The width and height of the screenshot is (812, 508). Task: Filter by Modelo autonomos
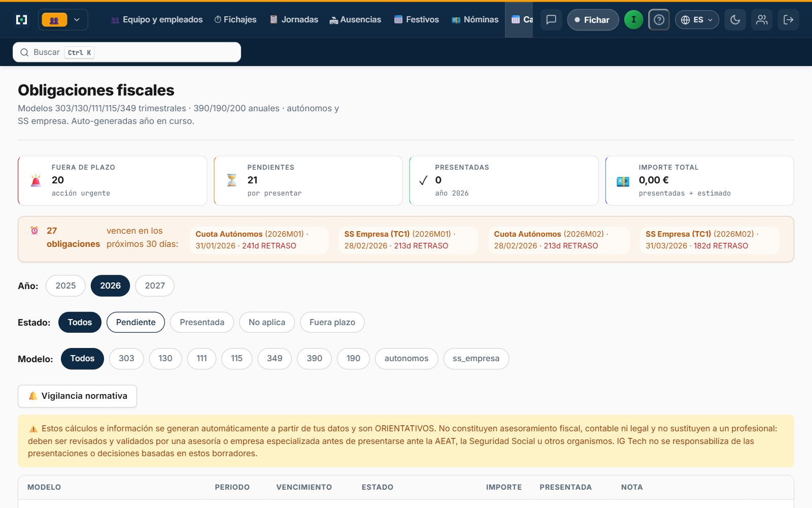pyautogui.click(x=407, y=359)
